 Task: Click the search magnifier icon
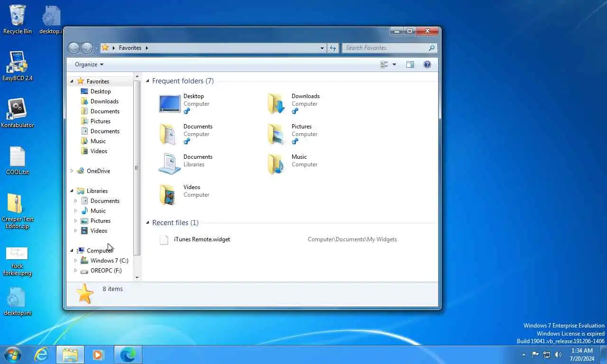point(432,48)
